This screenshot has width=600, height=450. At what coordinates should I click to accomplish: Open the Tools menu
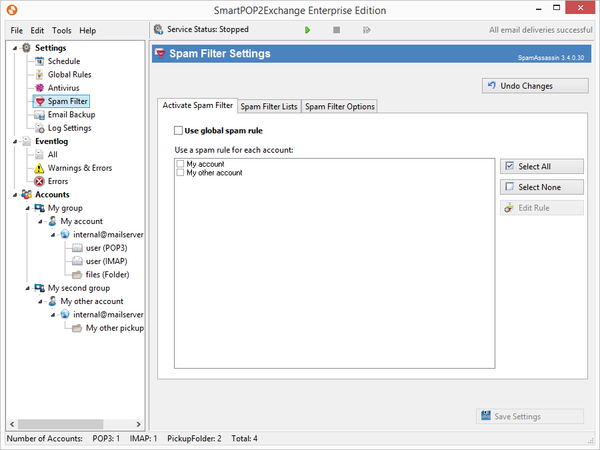pyautogui.click(x=62, y=31)
